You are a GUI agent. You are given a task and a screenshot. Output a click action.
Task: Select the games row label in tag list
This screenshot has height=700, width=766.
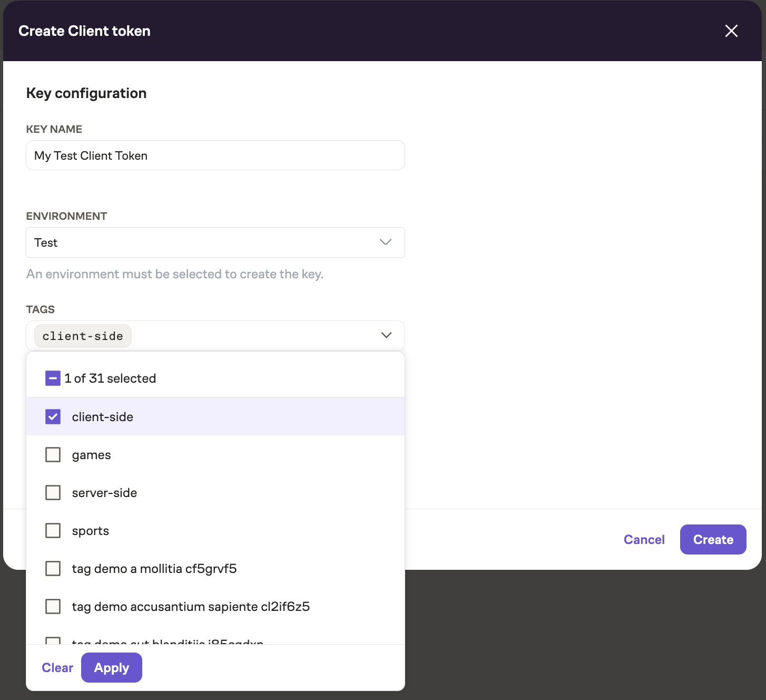pyautogui.click(x=91, y=454)
